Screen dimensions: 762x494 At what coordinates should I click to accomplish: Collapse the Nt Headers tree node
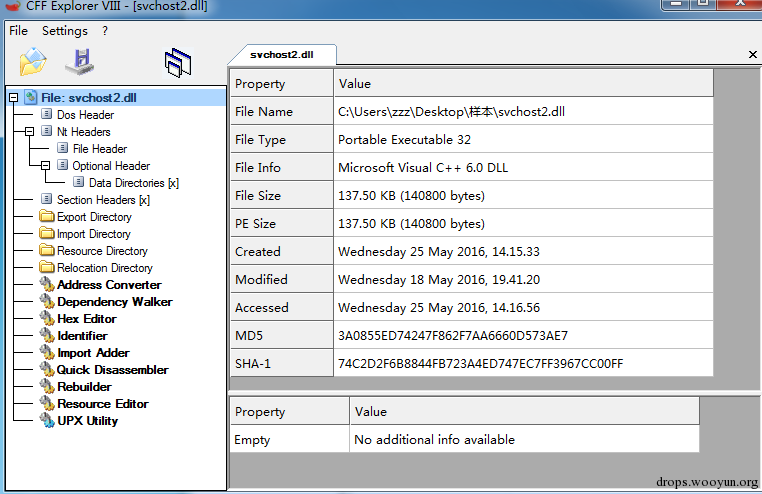29,132
